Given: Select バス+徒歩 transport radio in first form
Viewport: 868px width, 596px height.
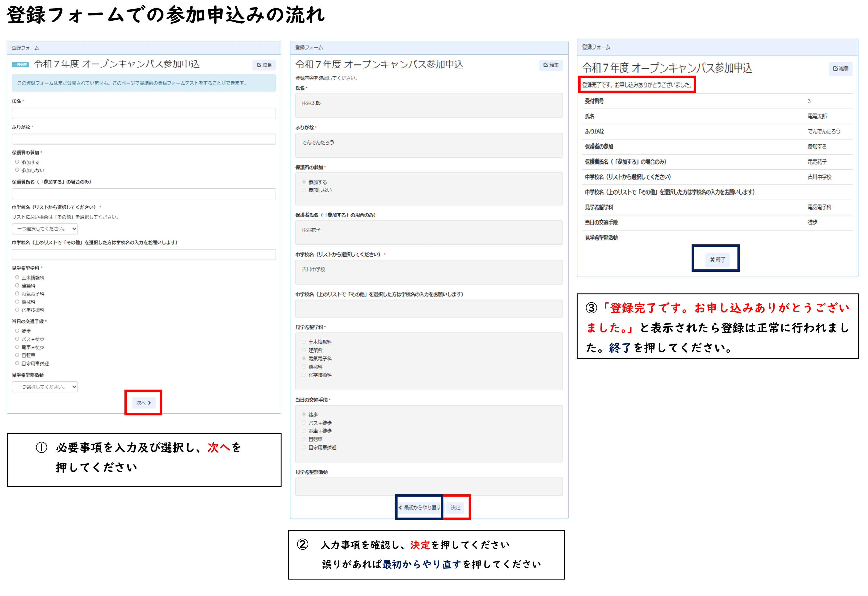Looking at the screenshot, I should tap(17, 339).
